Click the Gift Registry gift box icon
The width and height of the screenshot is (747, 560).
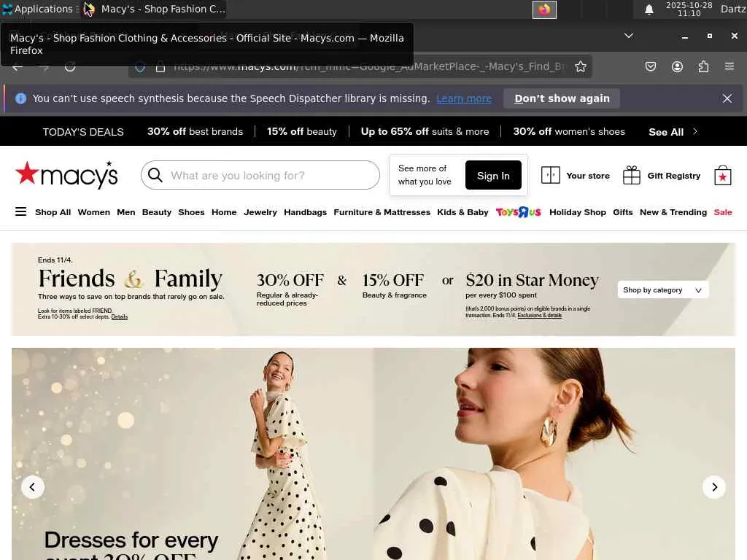pyautogui.click(x=631, y=175)
